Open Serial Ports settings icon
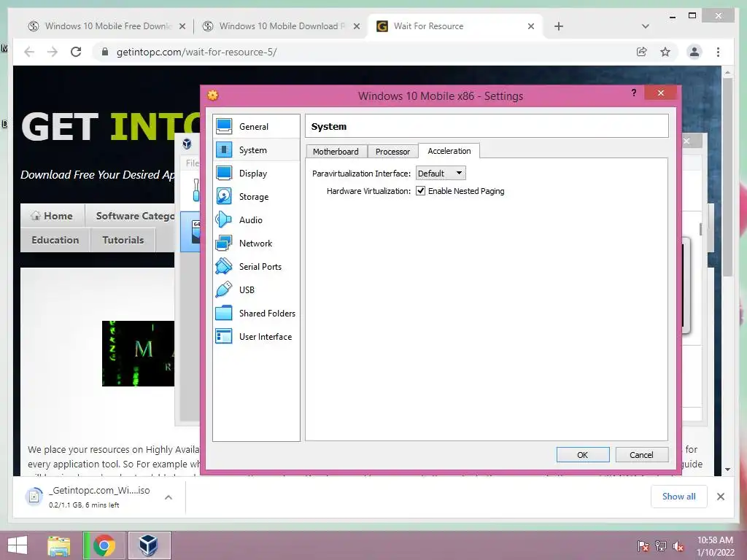This screenshot has height=560, width=747. [x=224, y=267]
